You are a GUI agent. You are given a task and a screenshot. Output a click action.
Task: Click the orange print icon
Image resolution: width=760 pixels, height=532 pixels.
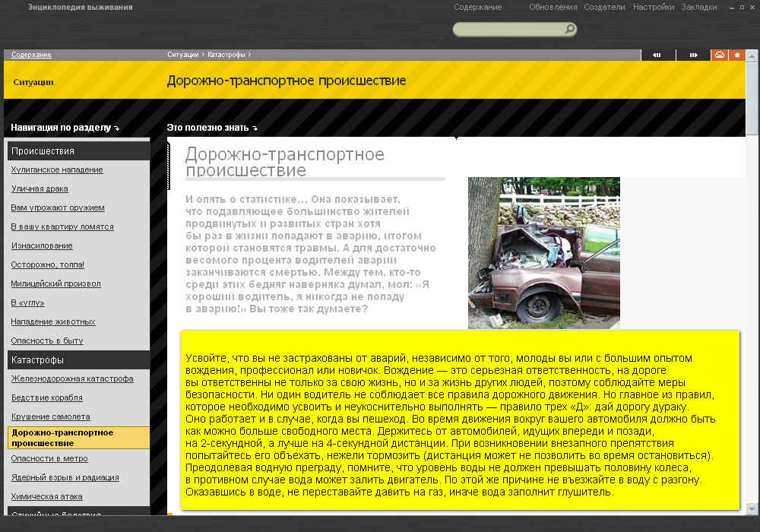(x=719, y=55)
